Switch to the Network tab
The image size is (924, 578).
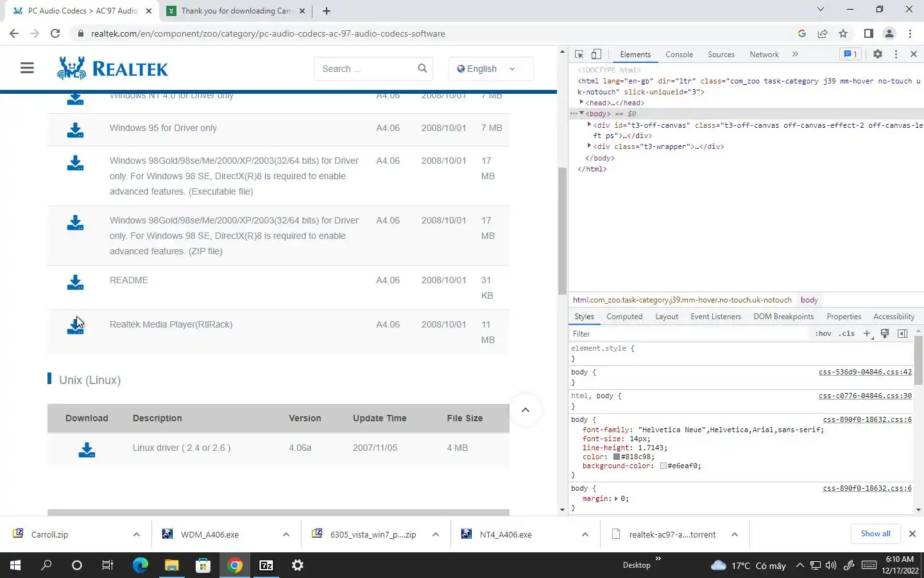click(x=764, y=55)
